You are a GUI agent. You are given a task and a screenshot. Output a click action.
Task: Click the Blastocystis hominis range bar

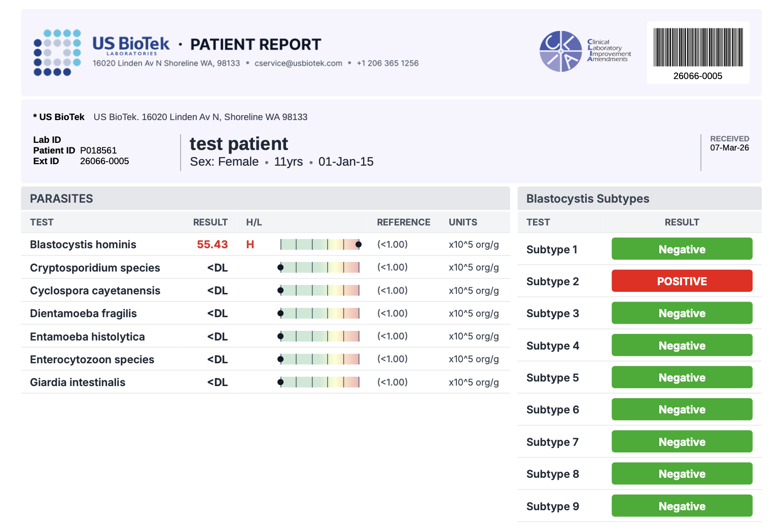(x=319, y=245)
